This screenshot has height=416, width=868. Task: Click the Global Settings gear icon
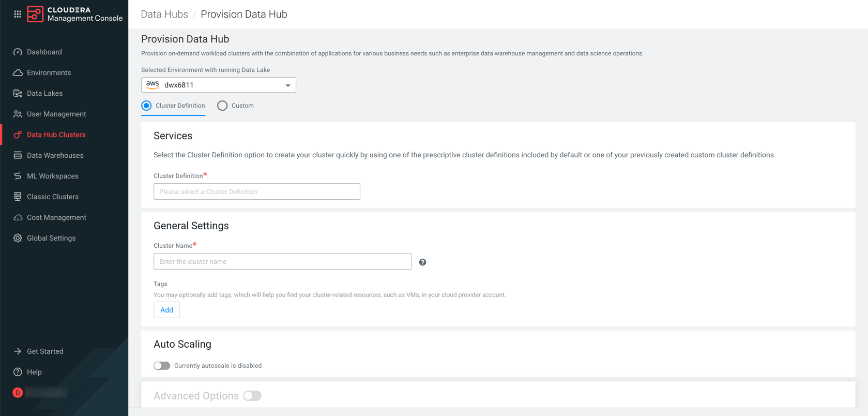18,239
